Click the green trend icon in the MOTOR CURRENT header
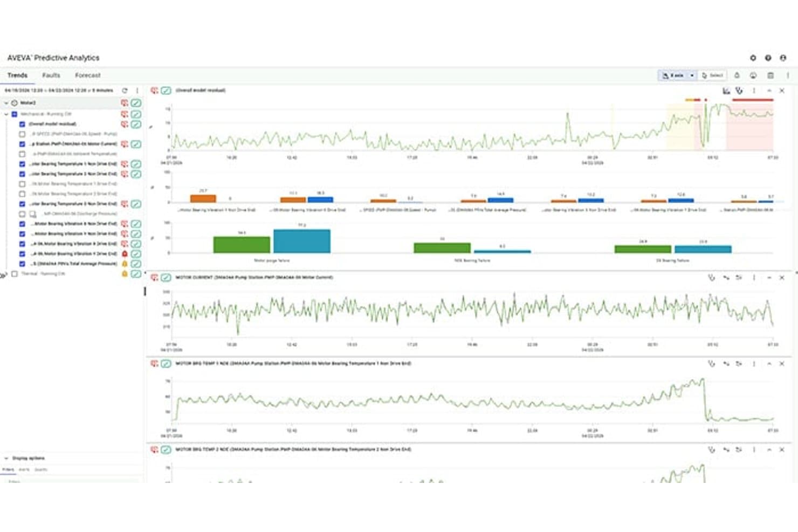The width and height of the screenshot is (798, 532). pos(166,278)
